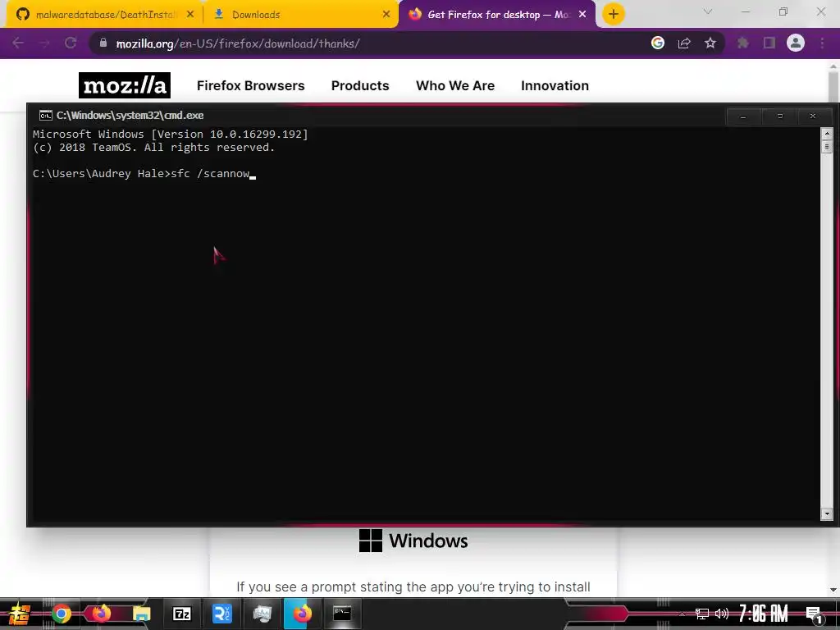840x630 pixels.
Task: Click the Mozilla logo
Action: [125, 85]
